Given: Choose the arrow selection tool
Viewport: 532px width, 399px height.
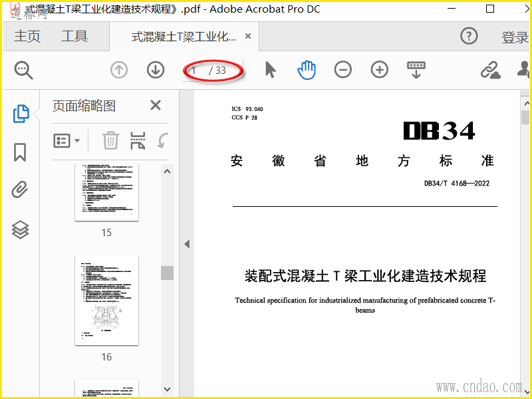Looking at the screenshot, I should coord(270,70).
